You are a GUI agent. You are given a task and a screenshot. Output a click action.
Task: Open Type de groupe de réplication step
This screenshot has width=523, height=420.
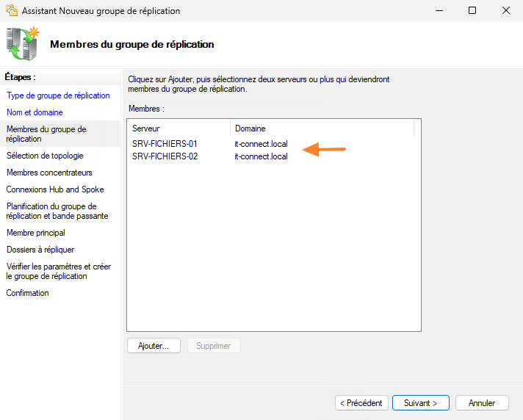(58, 95)
